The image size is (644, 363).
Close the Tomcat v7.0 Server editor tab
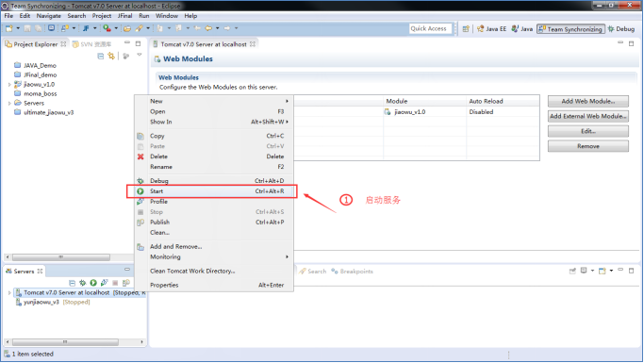click(x=253, y=44)
